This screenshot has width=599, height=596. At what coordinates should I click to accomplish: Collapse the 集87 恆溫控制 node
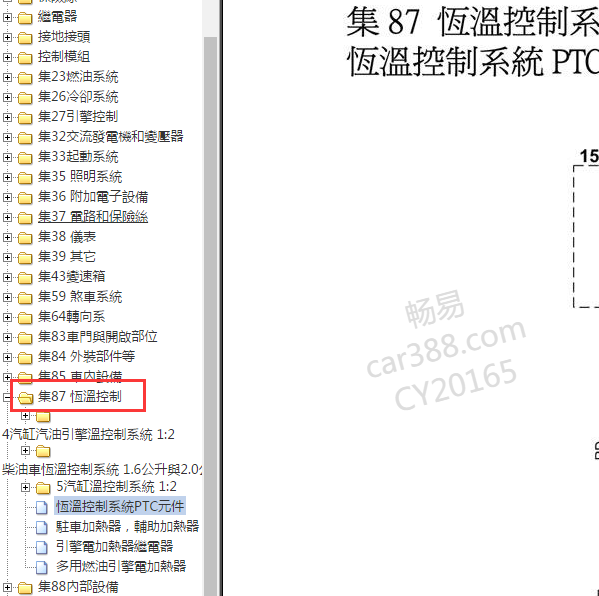7,397
